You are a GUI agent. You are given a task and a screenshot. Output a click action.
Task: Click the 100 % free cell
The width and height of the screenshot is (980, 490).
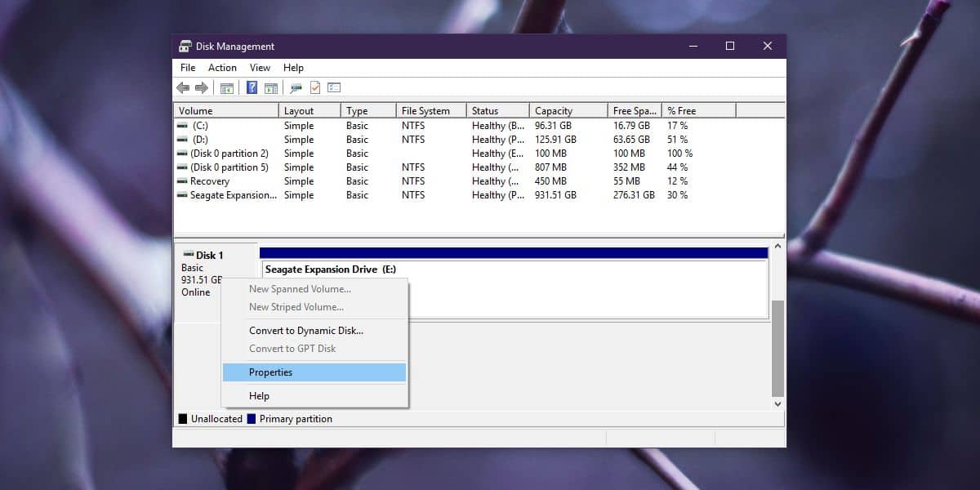click(x=680, y=154)
